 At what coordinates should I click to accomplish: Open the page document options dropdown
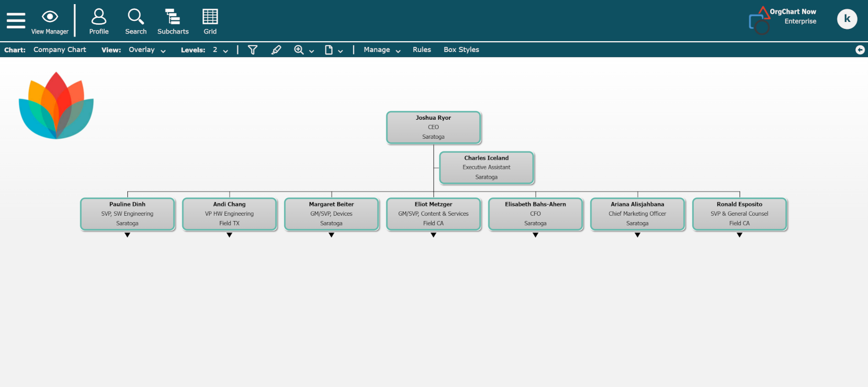[334, 50]
